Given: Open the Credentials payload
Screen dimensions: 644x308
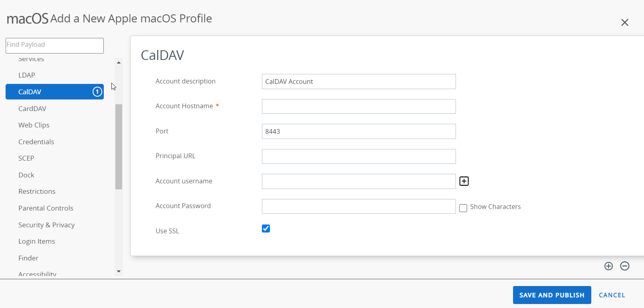Looking at the screenshot, I should [36, 142].
